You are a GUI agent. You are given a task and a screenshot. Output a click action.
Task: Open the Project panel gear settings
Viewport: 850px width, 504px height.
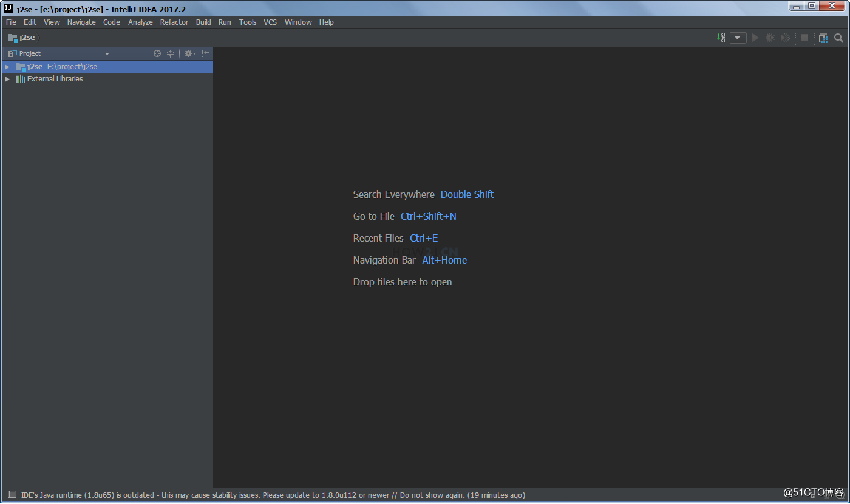189,53
